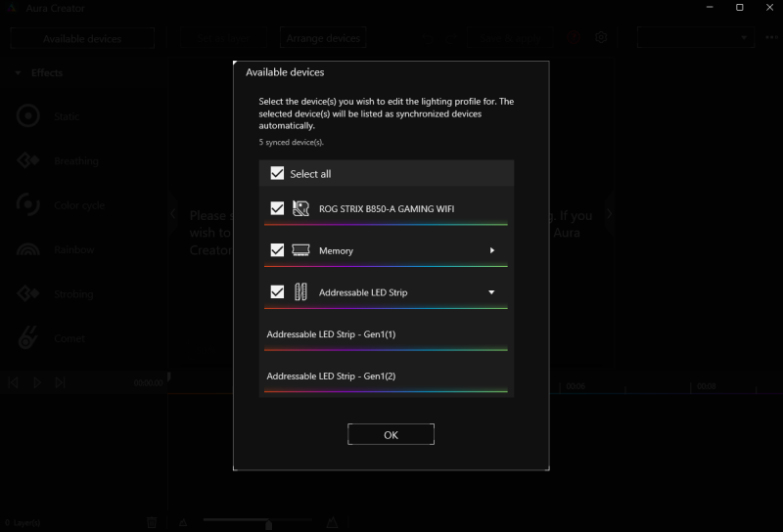Screen dimensions: 783x532
Task: Click the Set as layer button
Action: 223,38
